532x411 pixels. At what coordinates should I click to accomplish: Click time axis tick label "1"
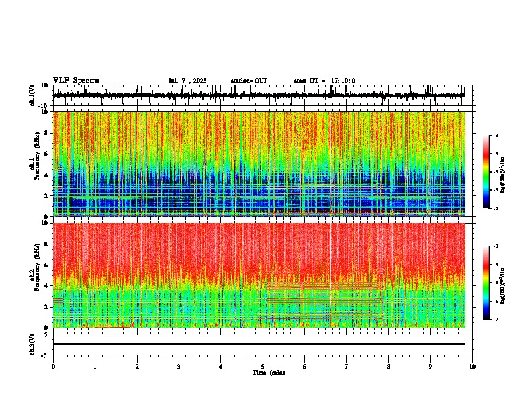(95, 367)
